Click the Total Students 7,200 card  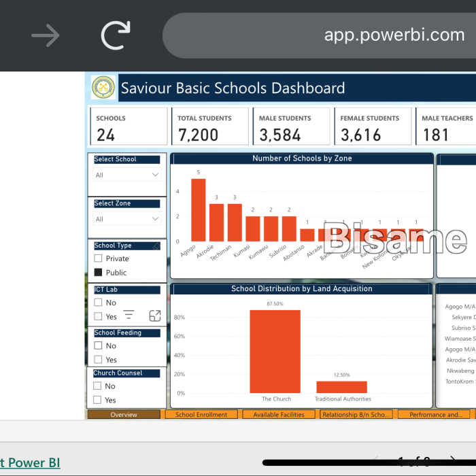pyautogui.click(x=210, y=126)
